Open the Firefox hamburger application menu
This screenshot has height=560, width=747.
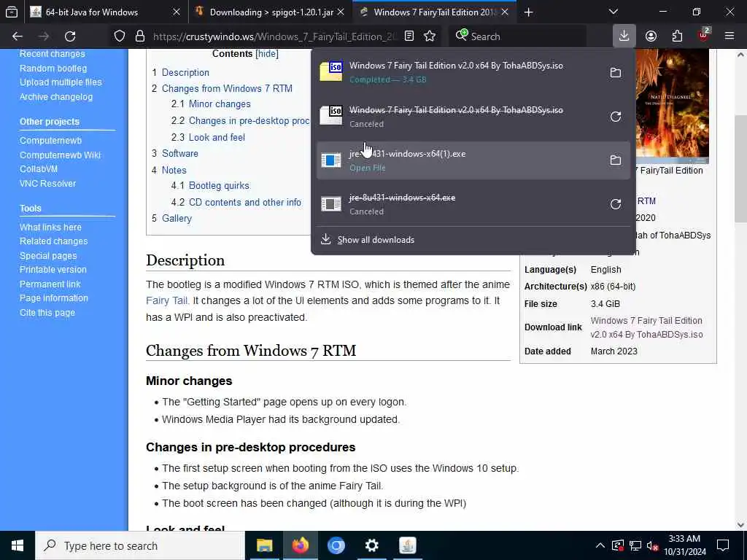pyautogui.click(x=729, y=36)
